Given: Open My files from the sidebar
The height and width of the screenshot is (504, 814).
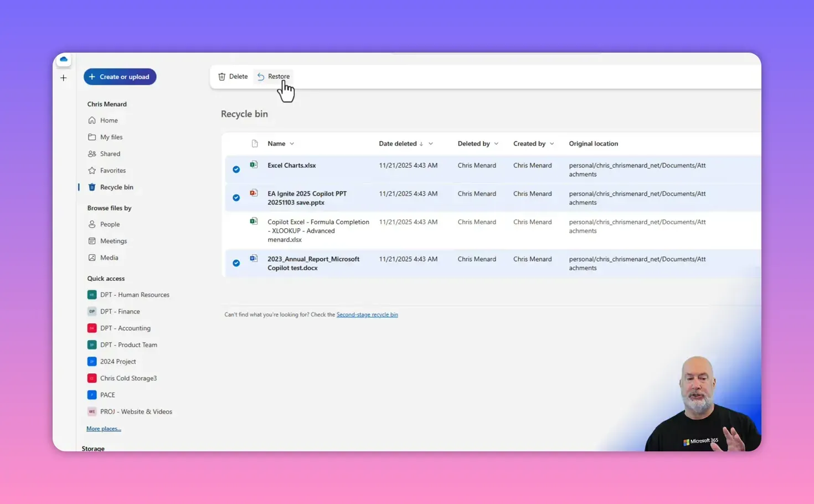Looking at the screenshot, I should coord(111,137).
